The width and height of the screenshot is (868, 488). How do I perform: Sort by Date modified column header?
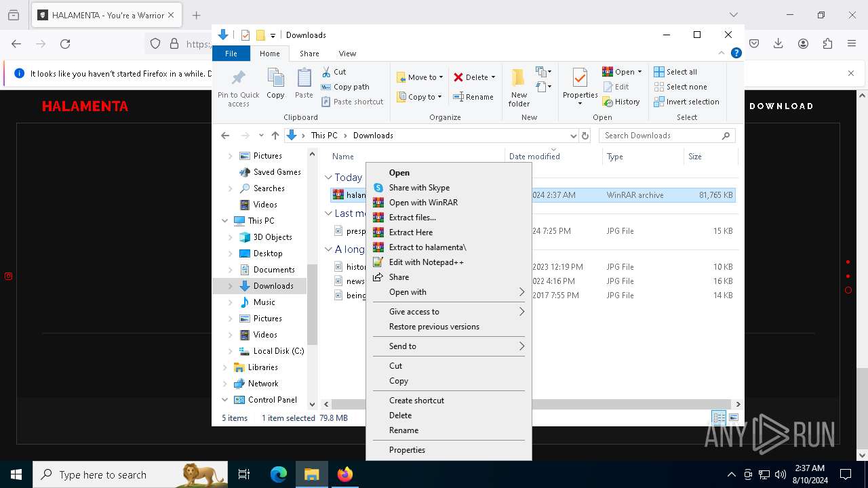554,157
